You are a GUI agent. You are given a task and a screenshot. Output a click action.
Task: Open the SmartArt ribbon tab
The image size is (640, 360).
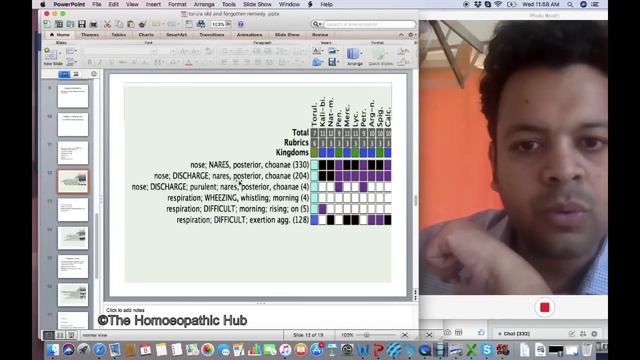(x=176, y=35)
